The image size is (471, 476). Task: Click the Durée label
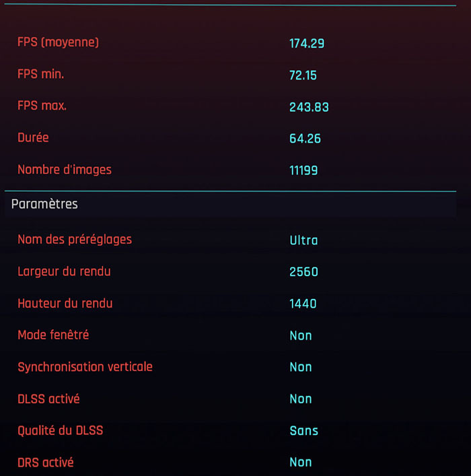(x=33, y=137)
